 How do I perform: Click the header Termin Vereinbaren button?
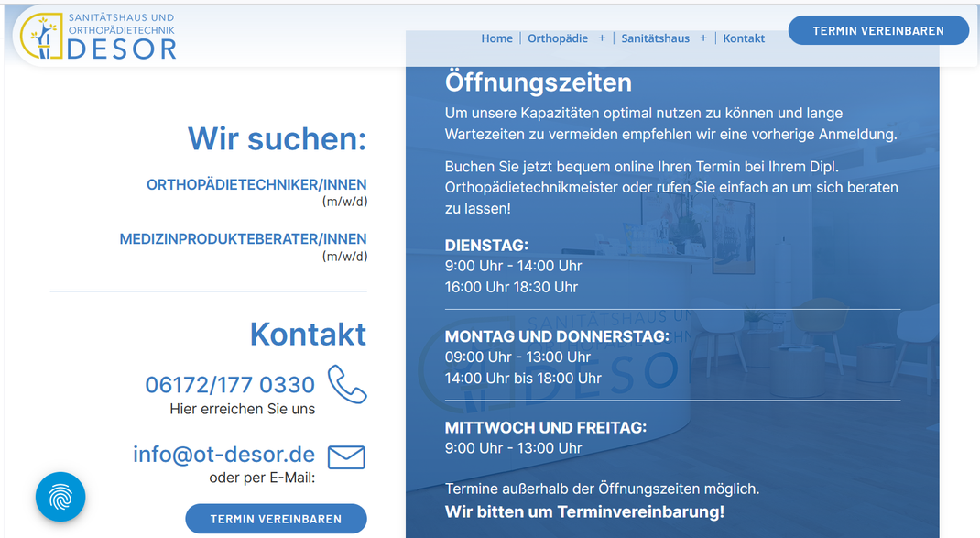[878, 30]
